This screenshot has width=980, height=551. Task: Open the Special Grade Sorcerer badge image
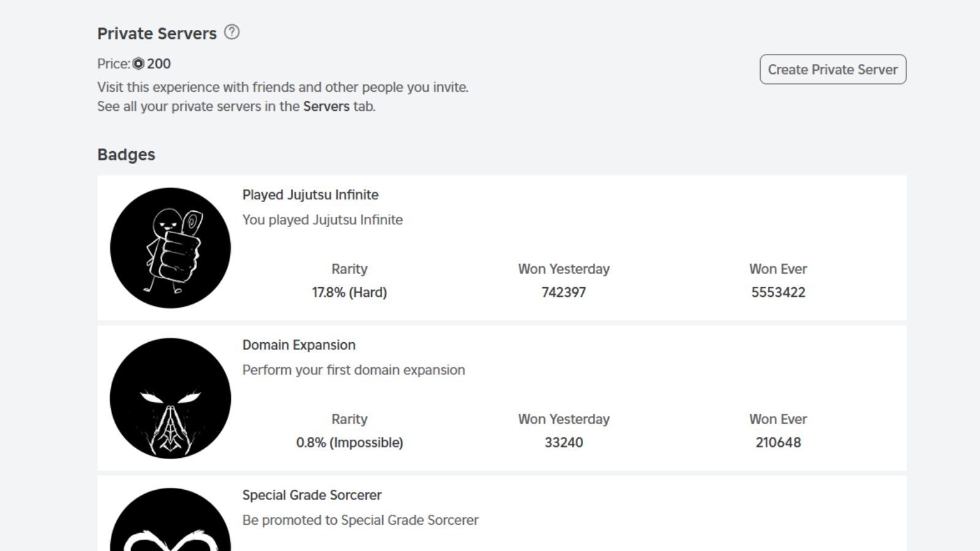point(170,519)
